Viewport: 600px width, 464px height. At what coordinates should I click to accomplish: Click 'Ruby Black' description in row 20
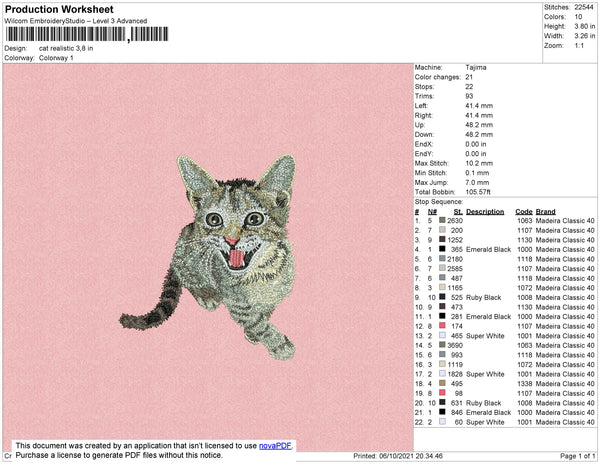point(483,403)
